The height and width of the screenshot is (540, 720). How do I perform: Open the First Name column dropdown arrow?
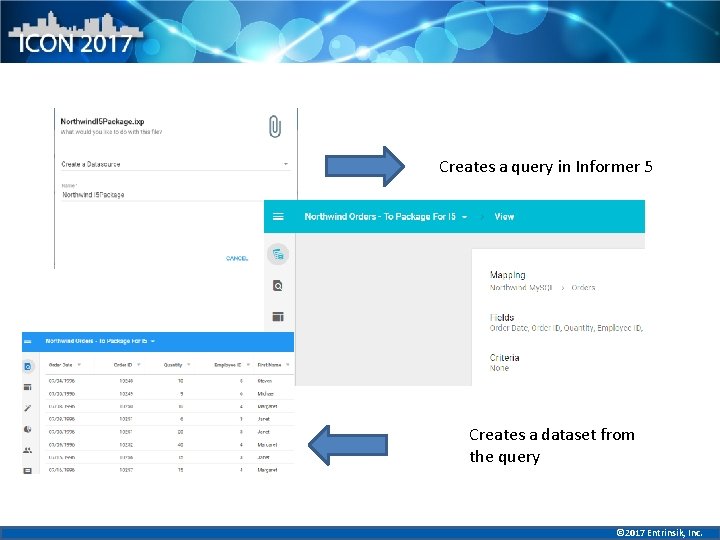pyautogui.click(x=287, y=365)
